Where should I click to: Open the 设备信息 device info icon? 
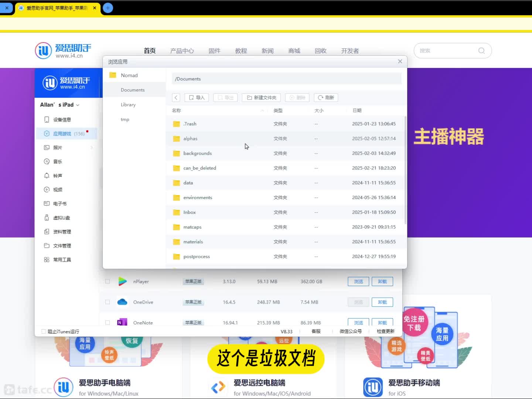pyautogui.click(x=47, y=119)
